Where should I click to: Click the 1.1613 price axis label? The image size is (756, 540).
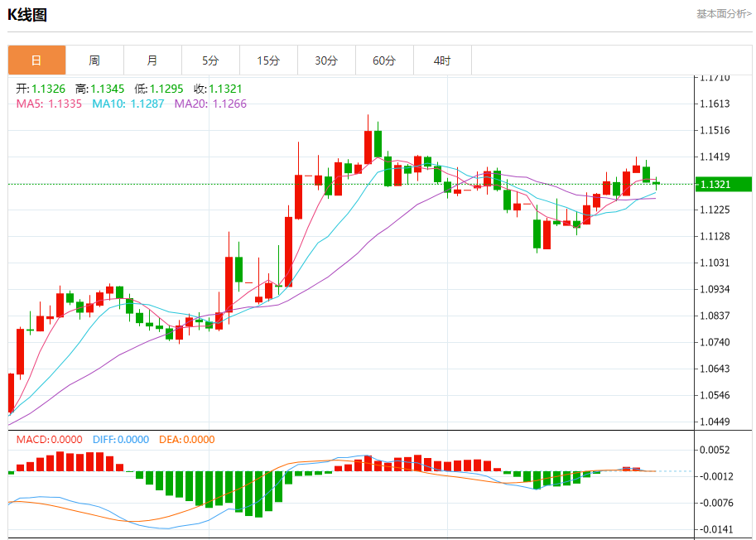[715, 104]
